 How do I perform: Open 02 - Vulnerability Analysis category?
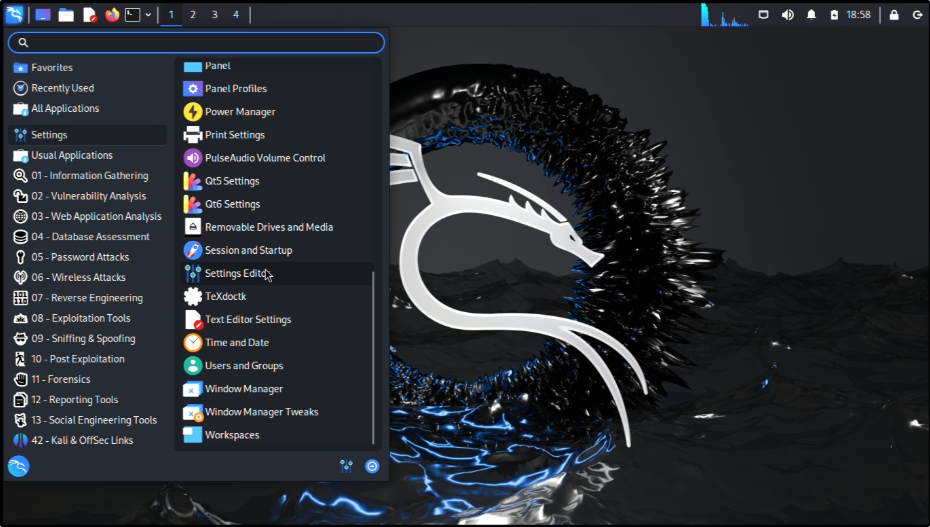coord(87,196)
